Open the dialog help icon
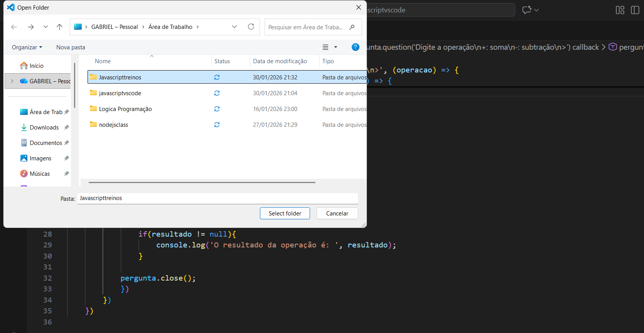 [x=355, y=47]
